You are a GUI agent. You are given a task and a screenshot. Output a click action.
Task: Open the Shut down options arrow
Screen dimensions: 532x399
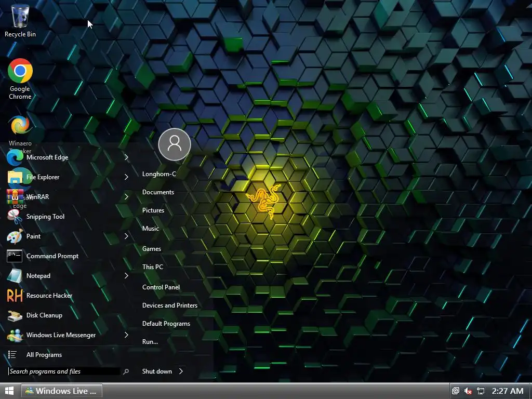click(181, 371)
